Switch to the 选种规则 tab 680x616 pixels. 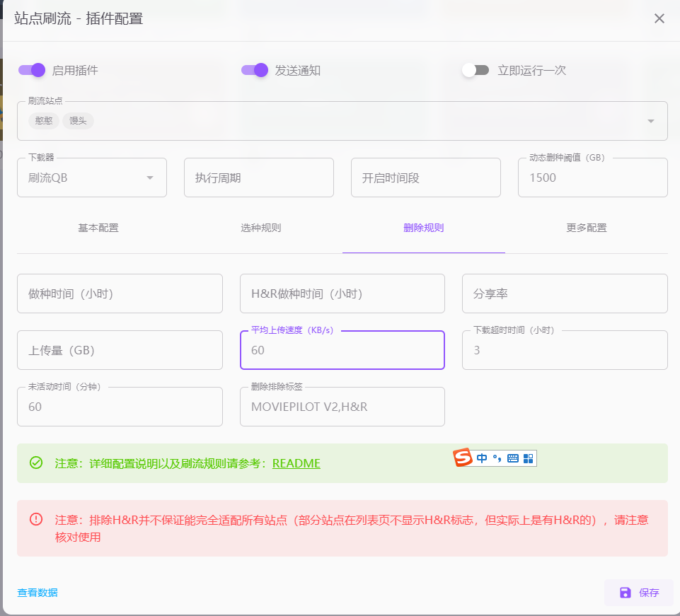point(260,228)
